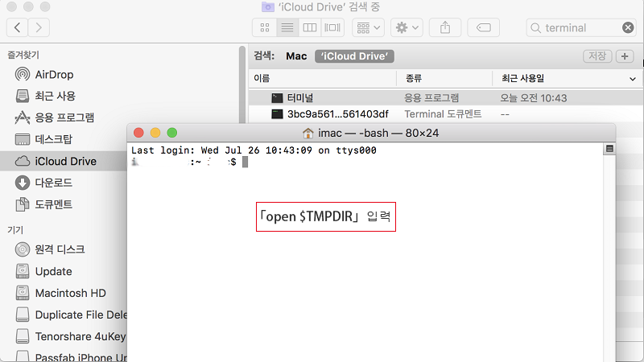Open 최근 사용 in the sidebar
The width and height of the screenshot is (644, 362).
point(55,96)
